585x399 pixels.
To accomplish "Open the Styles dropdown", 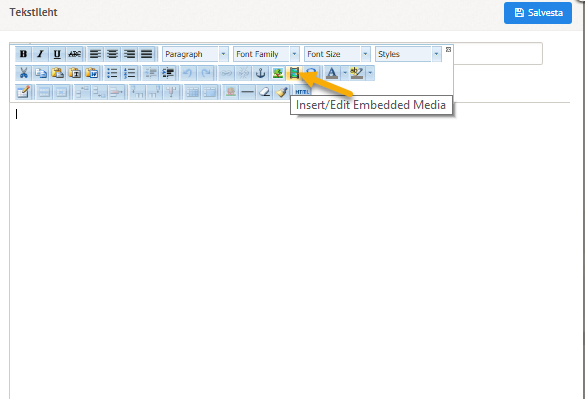I will pos(408,54).
